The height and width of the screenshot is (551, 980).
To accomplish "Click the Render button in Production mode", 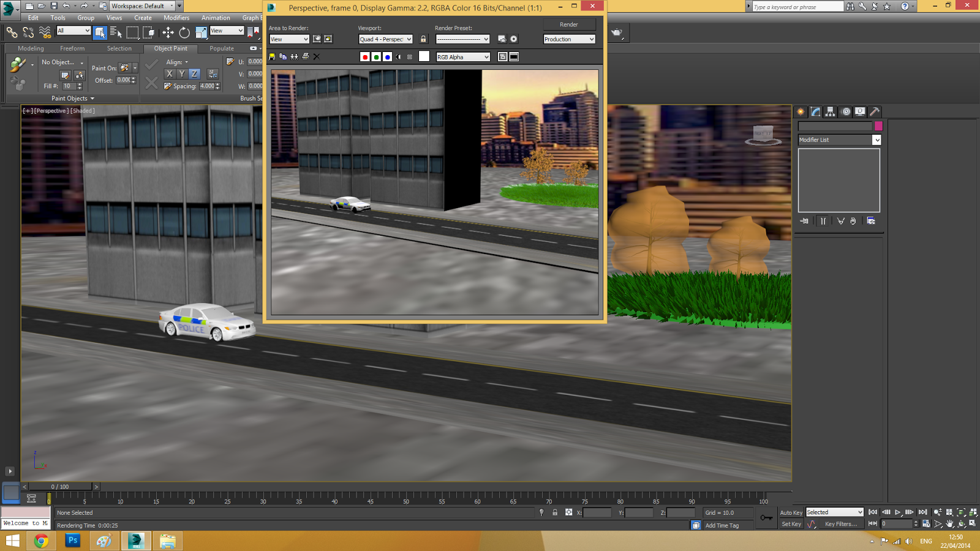I will point(569,24).
